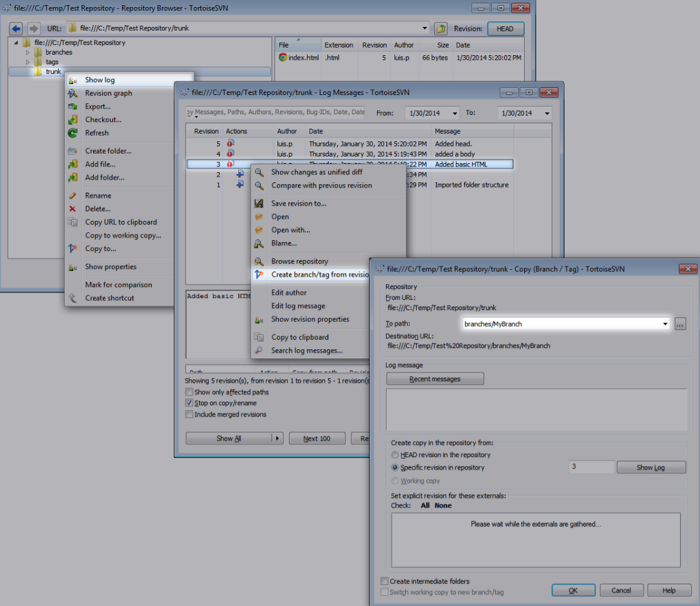This screenshot has width=700, height=606.
Task: Click the browse ellipsis button beside To path
Action: pos(680,324)
